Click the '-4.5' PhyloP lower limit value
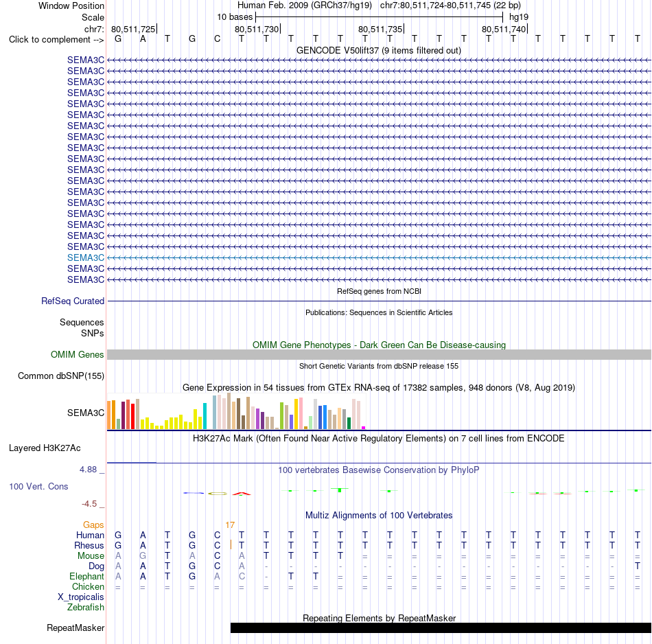652x644 pixels. [x=89, y=504]
